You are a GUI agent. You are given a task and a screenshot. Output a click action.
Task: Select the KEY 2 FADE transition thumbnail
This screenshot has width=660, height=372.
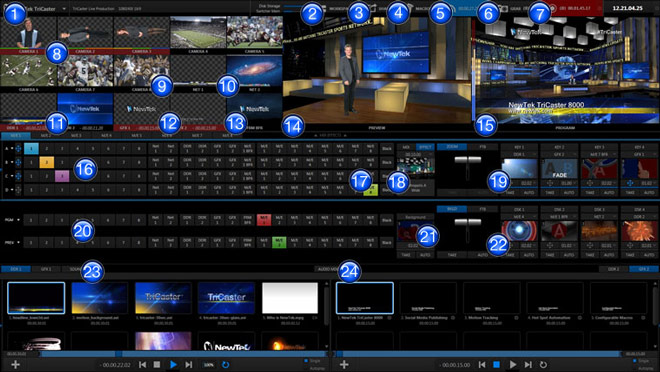[x=559, y=168]
